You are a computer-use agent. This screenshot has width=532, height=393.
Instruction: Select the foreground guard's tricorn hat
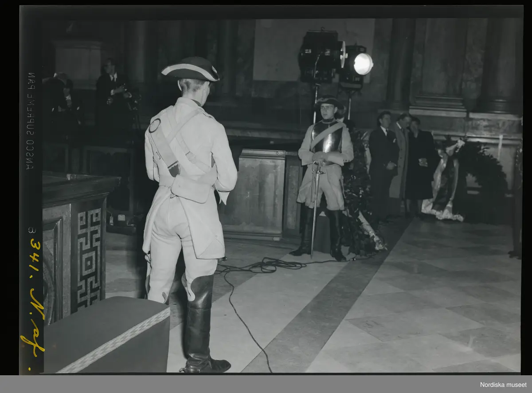tap(191, 69)
